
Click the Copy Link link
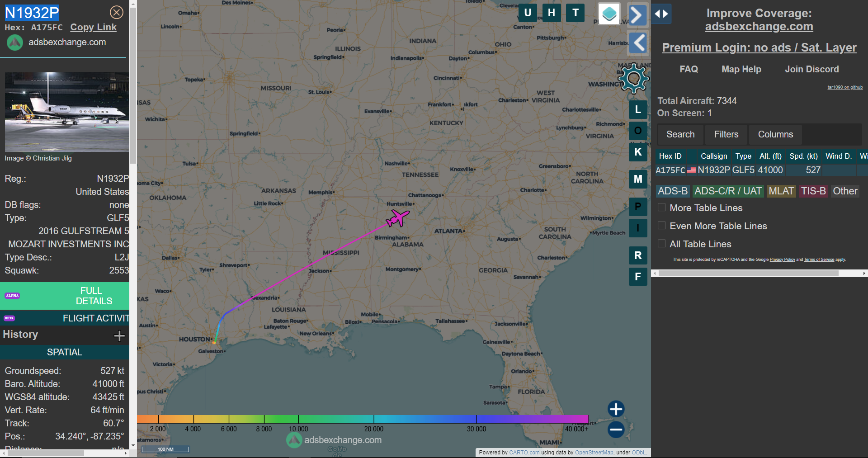93,27
